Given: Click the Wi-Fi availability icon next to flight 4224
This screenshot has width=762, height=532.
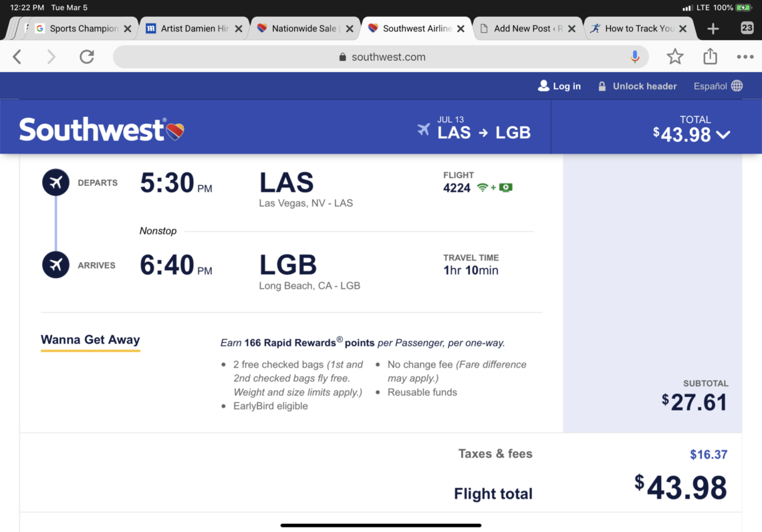Looking at the screenshot, I should pos(483,187).
